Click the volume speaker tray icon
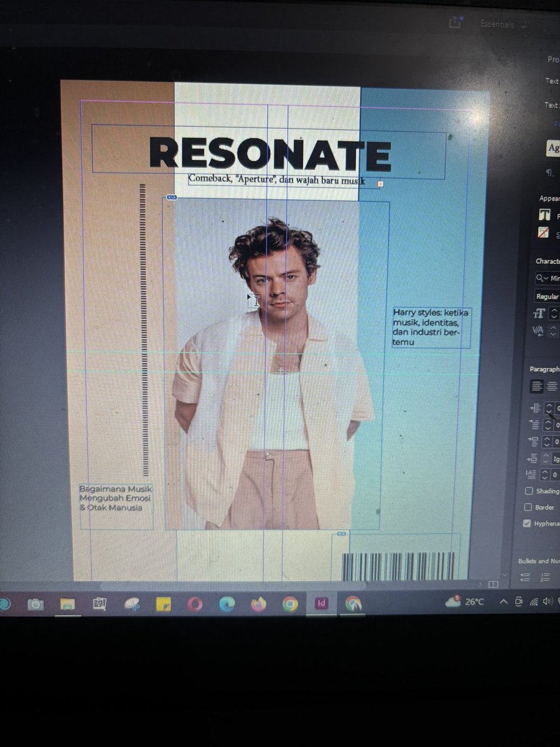560x747 pixels. (548, 601)
